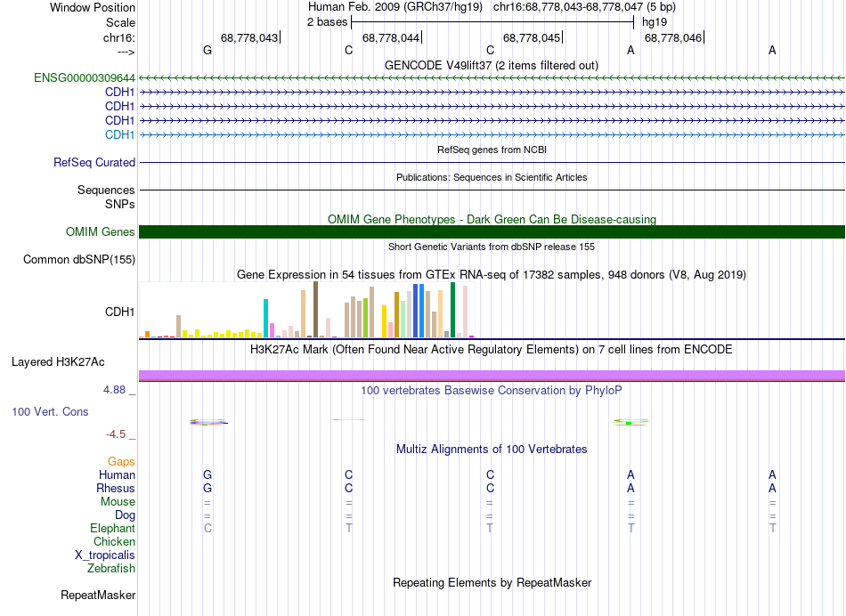The image size is (846, 616).
Task: Click the 68,778,044 coordinate label
Action: pyautogui.click(x=391, y=37)
